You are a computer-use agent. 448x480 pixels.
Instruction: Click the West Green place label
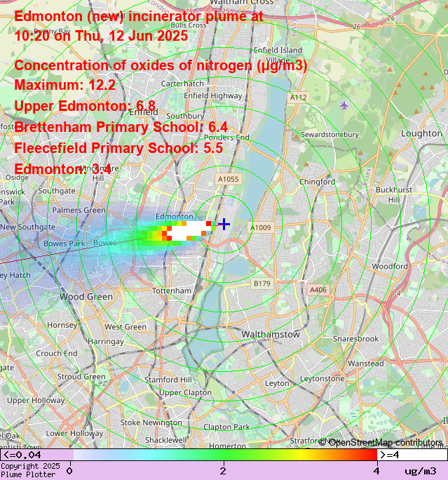pos(125,327)
